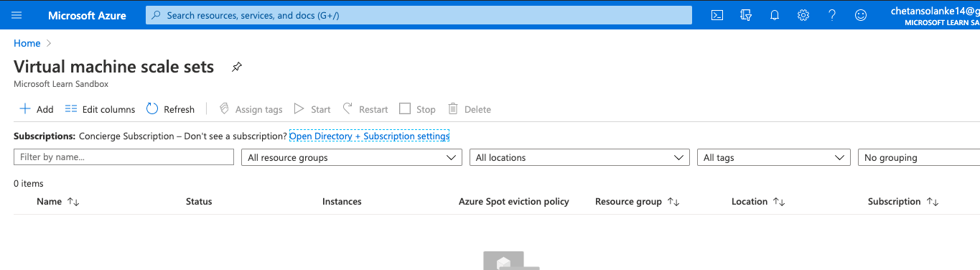Click the 0 items count text

point(29,184)
